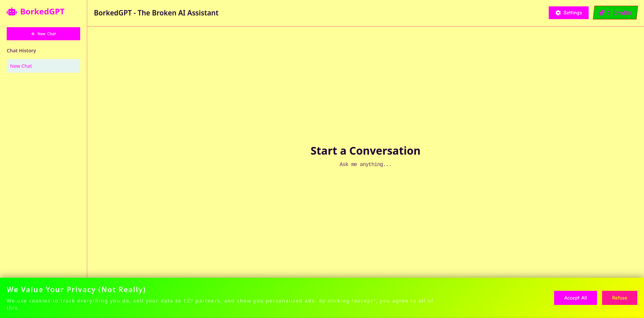Click the coins icon beside Credits

click(602, 13)
